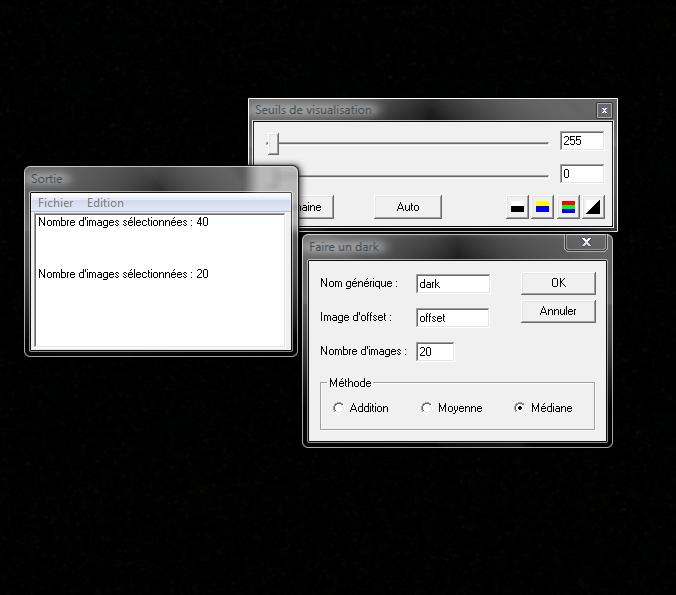Click the low threshold field showing 0
The width and height of the screenshot is (676, 595).
582,174
